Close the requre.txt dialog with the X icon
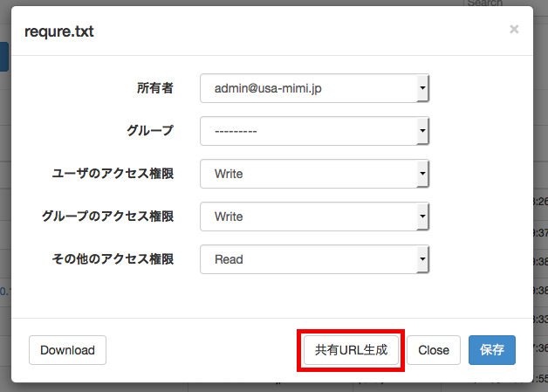The image size is (548, 392). coord(514,29)
